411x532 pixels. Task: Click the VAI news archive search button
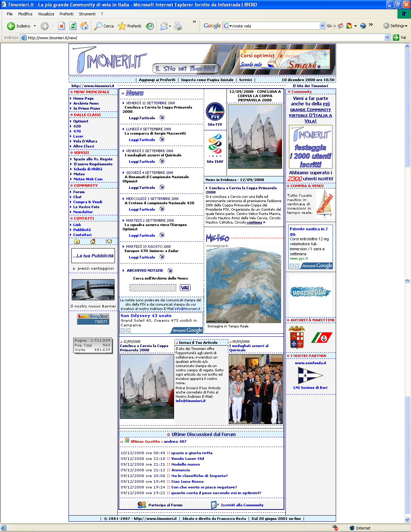point(185,288)
